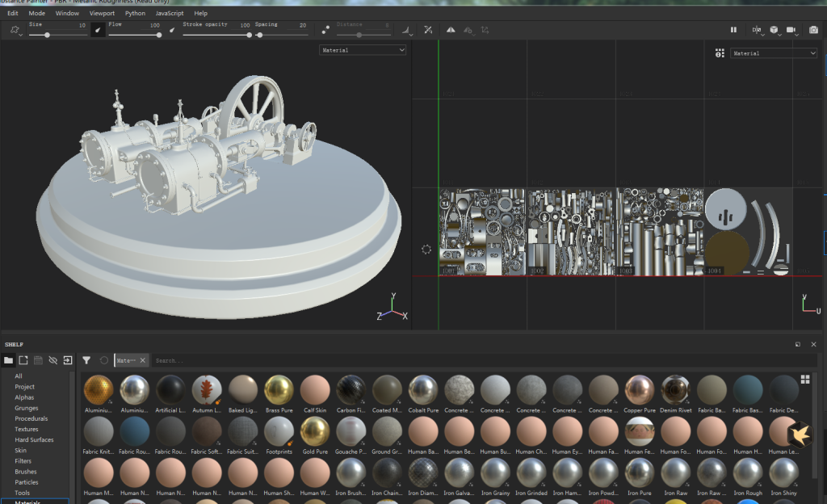Screen dimensions: 827x504
Task: Select the Copper Pure material
Action: pyautogui.click(x=640, y=394)
